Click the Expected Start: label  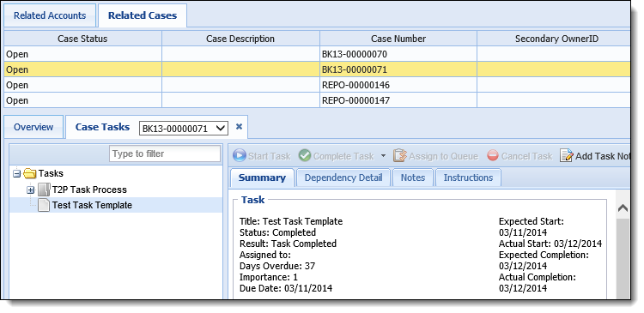click(532, 221)
